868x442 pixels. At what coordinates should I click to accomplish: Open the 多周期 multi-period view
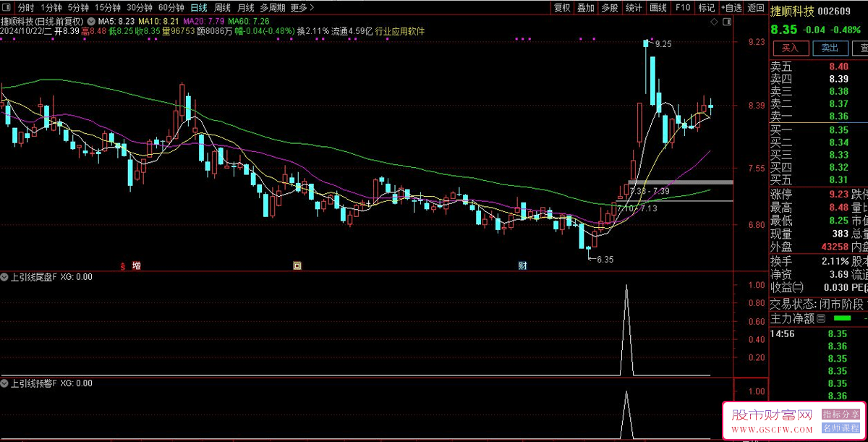tap(273, 8)
